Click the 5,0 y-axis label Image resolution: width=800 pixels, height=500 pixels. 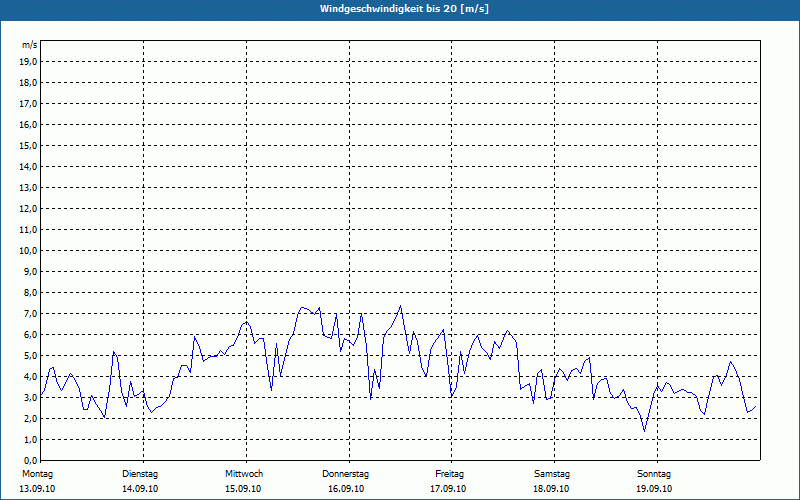click(30, 356)
